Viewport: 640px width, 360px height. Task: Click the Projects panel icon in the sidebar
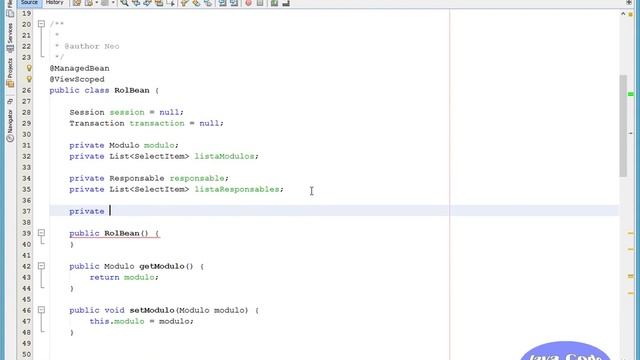[x=10, y=84]
